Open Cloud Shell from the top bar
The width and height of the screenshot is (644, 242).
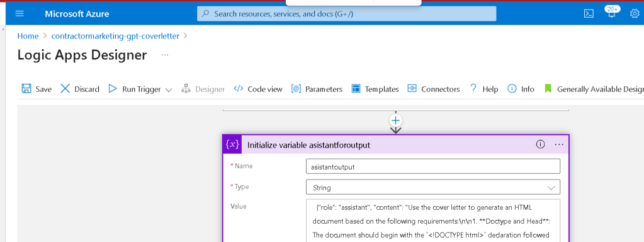589,14
